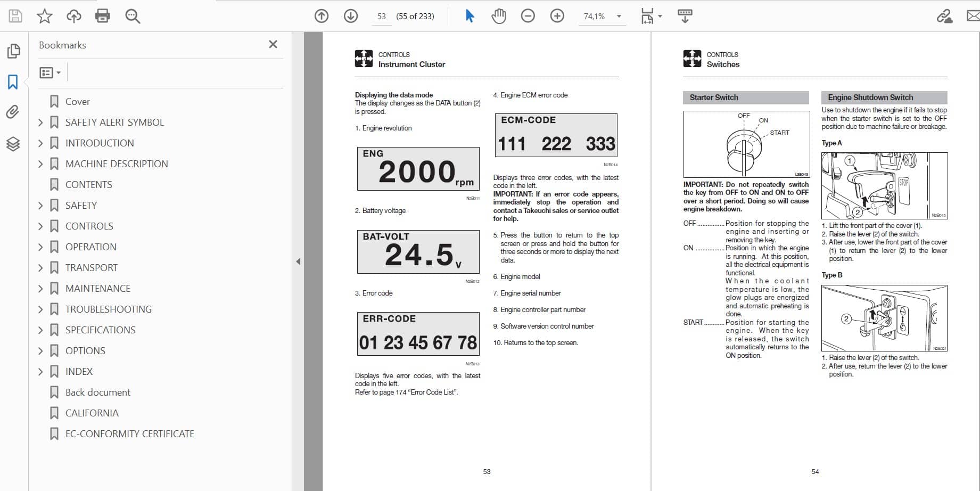980x491 pixels.
Task: Expand the SPECIFICATIONS bookmark
Action: [40, 330]
